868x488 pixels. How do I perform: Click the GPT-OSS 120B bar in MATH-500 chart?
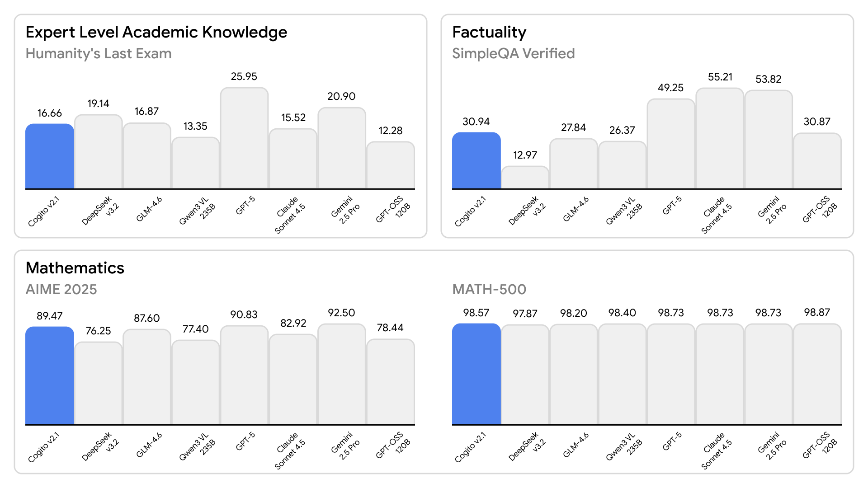coord(817,374)
